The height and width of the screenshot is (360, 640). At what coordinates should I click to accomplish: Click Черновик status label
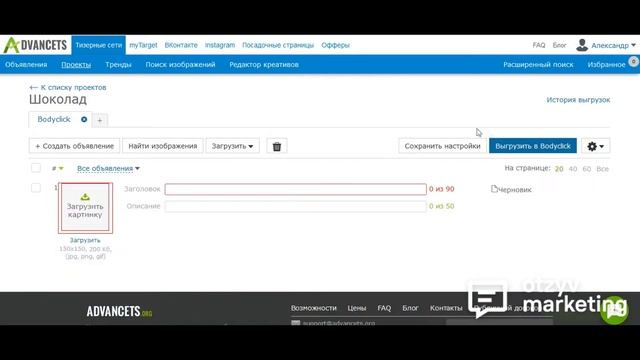click(514, 190)
